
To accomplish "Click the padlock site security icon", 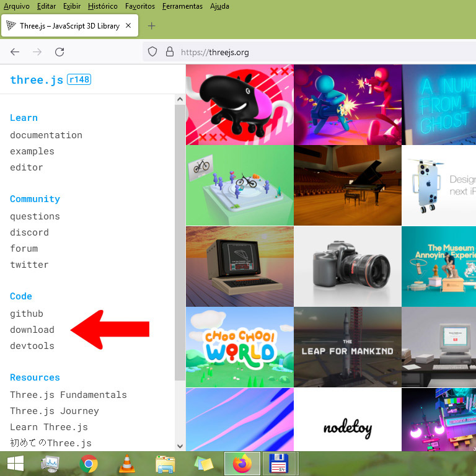I will point(169,52).
